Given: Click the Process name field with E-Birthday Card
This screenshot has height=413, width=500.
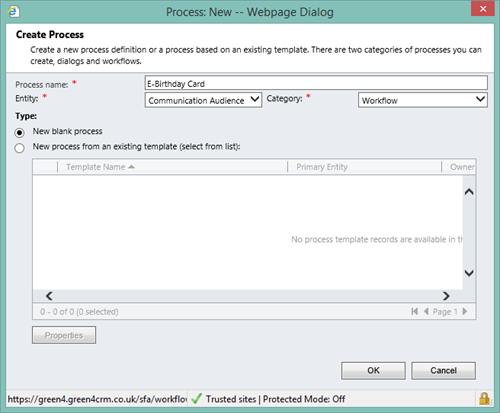Looking at the screenshot, I should click(316, 83).
